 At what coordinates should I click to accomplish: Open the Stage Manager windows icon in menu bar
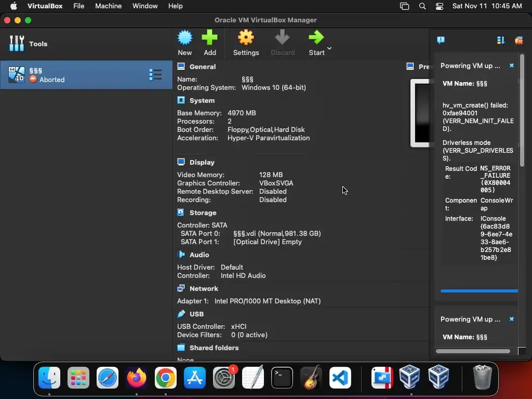pyautogui.click(x=404, y=6)
